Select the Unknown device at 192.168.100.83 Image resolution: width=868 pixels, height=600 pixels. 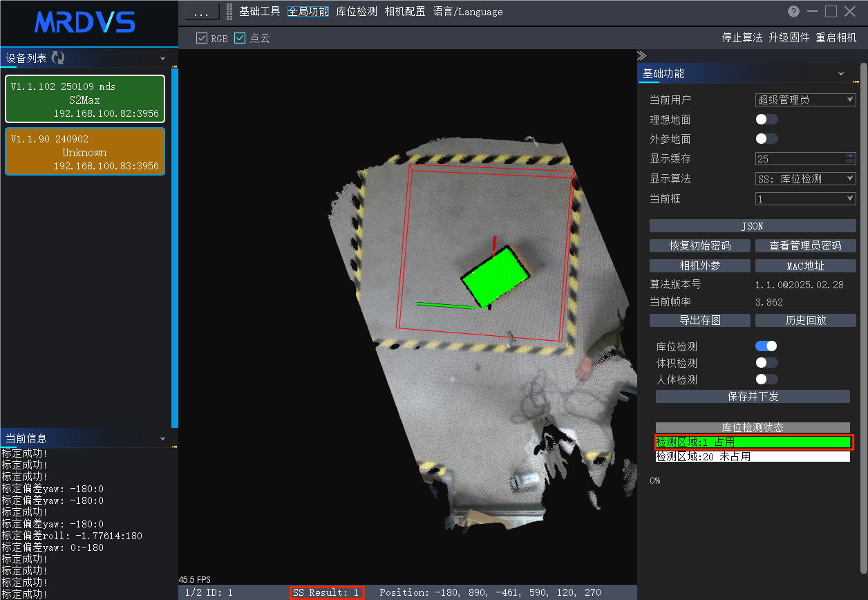pos(85,151)
